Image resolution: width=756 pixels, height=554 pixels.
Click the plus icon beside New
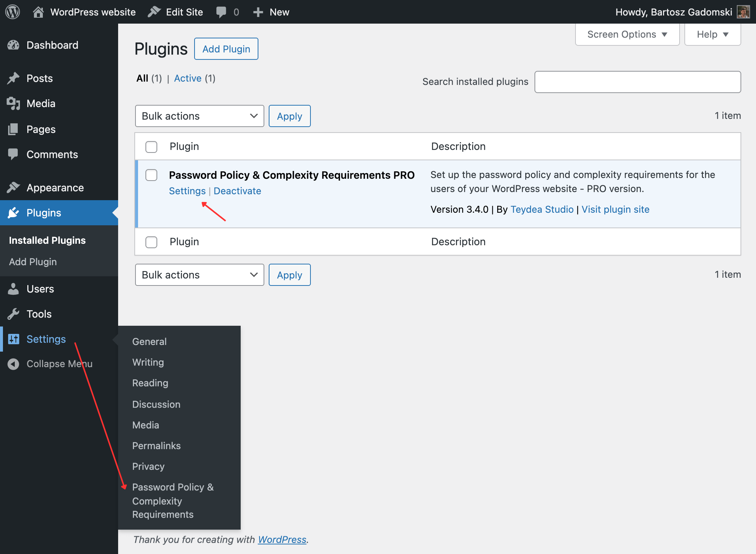click(x=258, y=12)
